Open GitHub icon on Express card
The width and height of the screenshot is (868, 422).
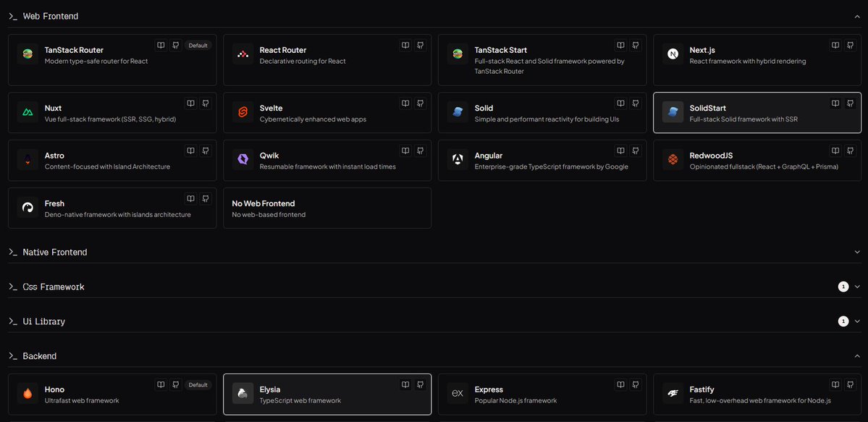point(636,385)
